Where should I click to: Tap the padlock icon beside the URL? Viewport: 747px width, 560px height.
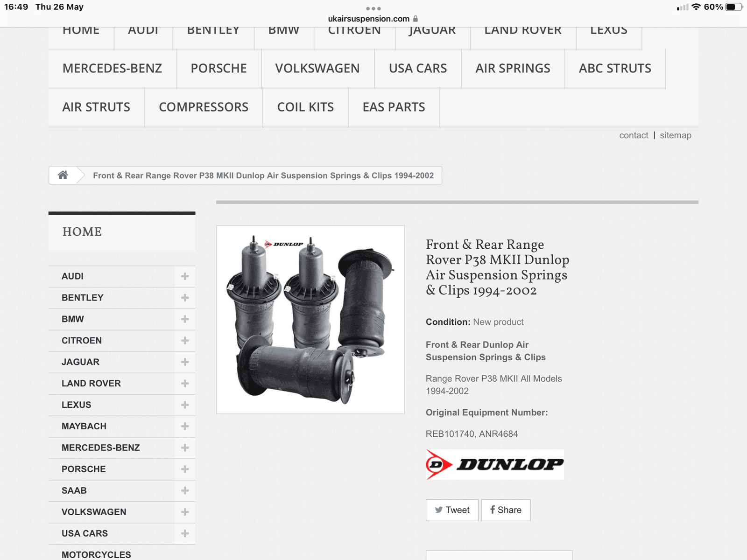(416, 19)
